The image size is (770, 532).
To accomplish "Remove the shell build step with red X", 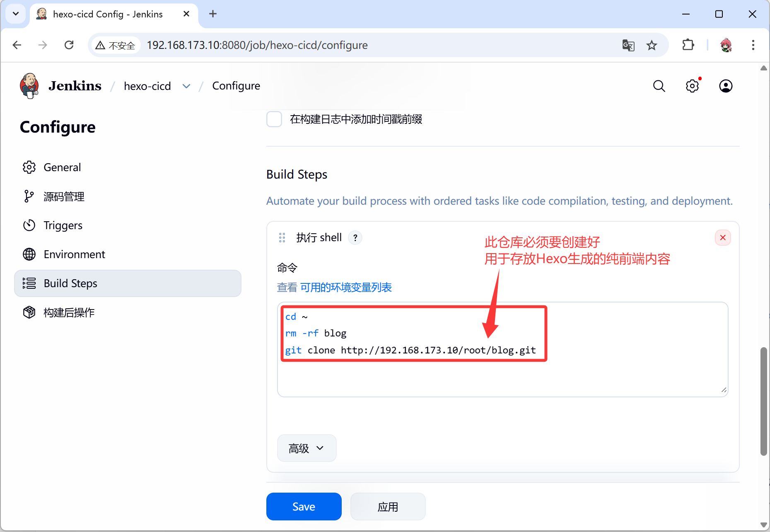I will (x=722, y=238).
